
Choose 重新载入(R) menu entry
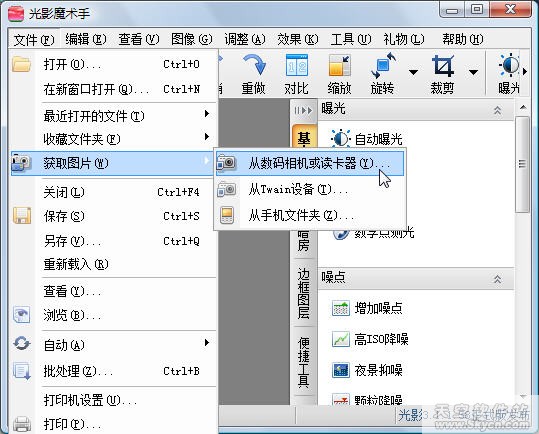tap(113, 264)
